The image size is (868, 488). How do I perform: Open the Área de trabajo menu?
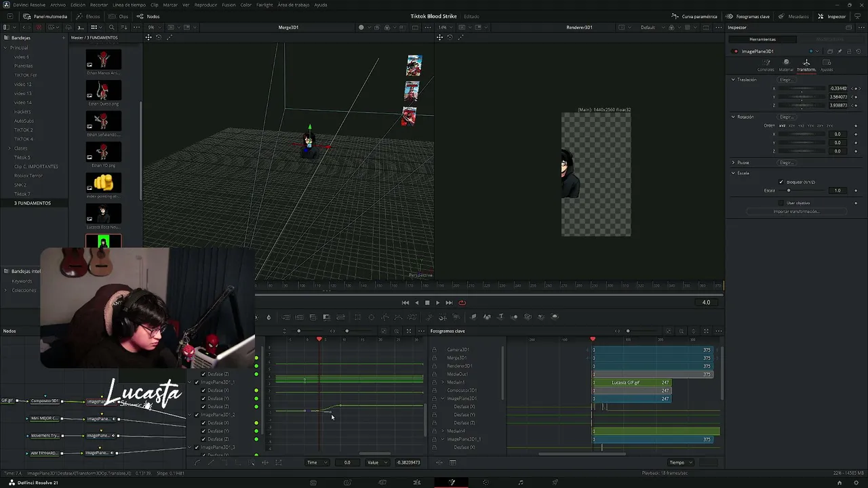click(293, 5)
